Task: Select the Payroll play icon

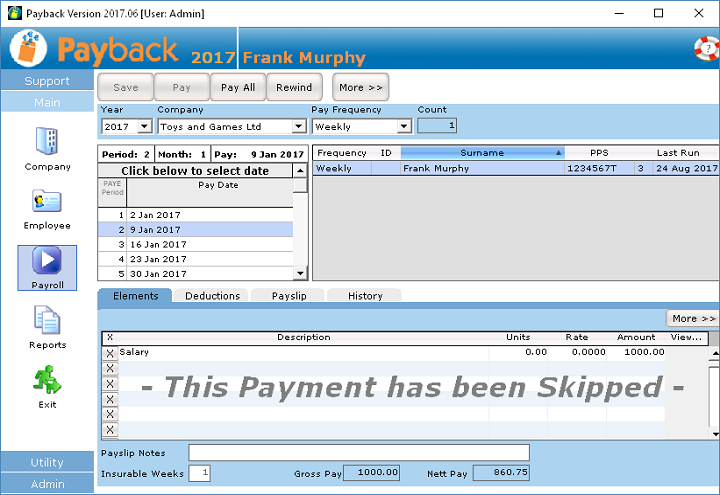Action: 47,261
